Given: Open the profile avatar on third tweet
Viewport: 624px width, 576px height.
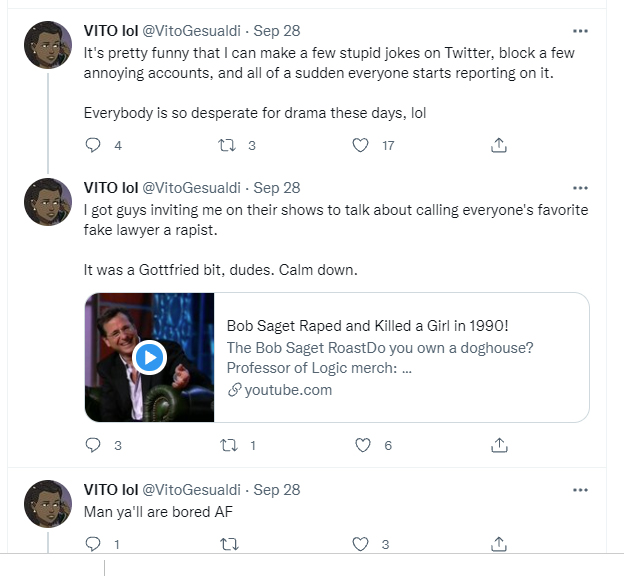Looking at the screenshot, I should coord(47,503).
